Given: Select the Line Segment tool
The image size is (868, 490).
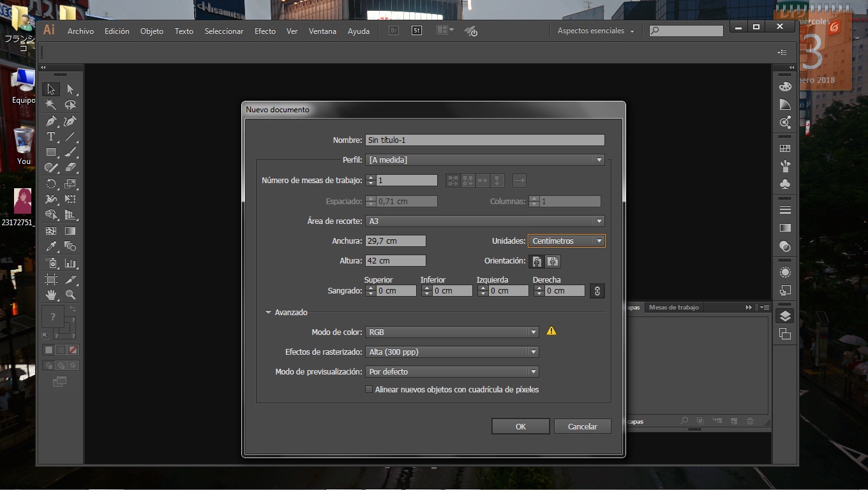Looking at the screenshot, I should (x=70, y=137).
